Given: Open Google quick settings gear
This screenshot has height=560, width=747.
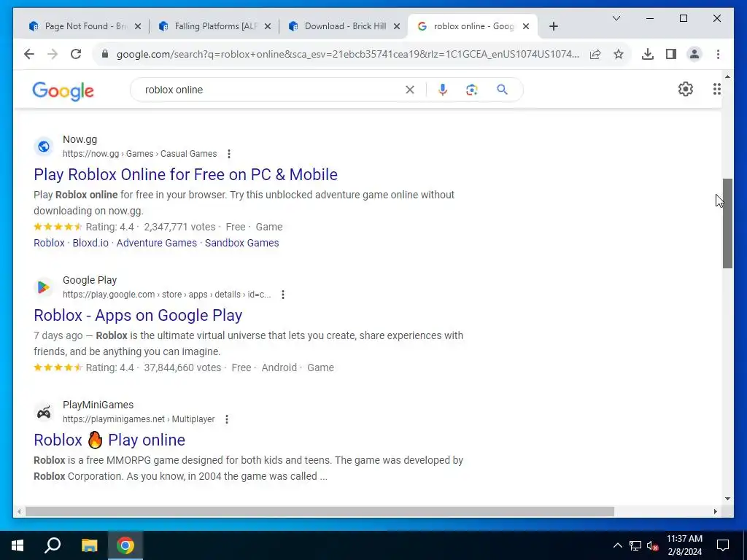Looking at the screenshot, I should [686, 89].
